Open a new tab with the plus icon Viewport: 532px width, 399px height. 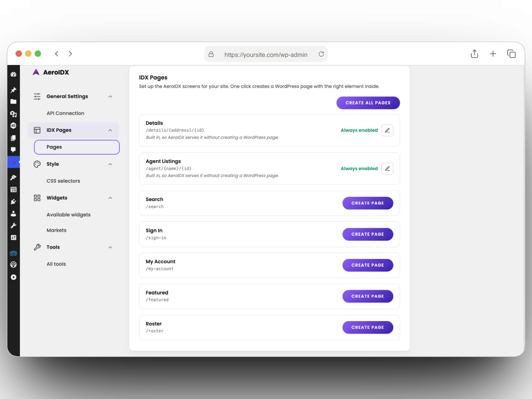493,54
